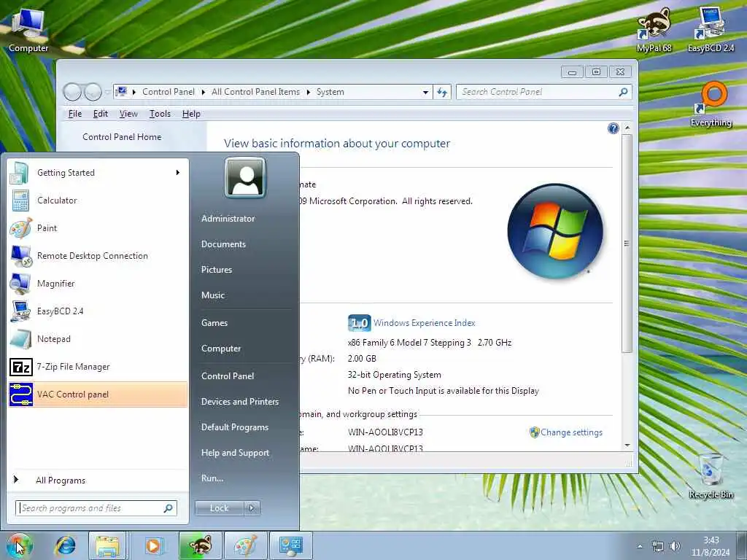Expand Getting Started submenu arrow
This screenshot has height=560, width=747.
178,172
